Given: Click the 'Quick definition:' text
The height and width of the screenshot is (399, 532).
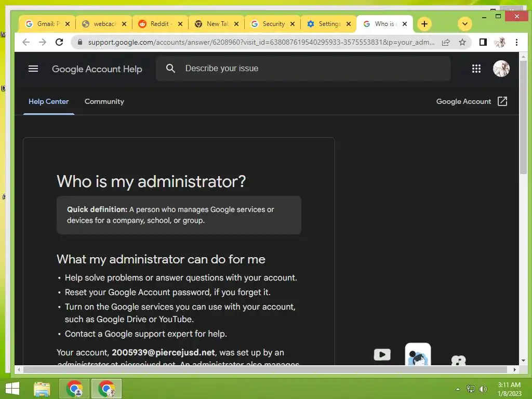Looking at the screenshot, I should tap(97, 209).
